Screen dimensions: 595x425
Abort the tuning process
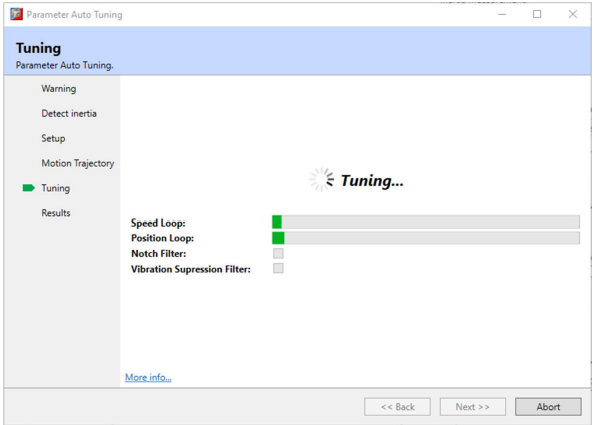[x=548, y=407]
